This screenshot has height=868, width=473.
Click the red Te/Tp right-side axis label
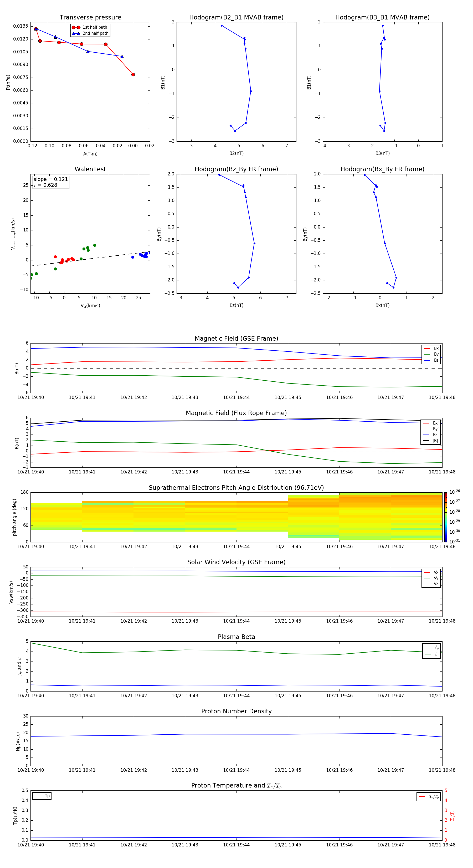coord(452,815)
